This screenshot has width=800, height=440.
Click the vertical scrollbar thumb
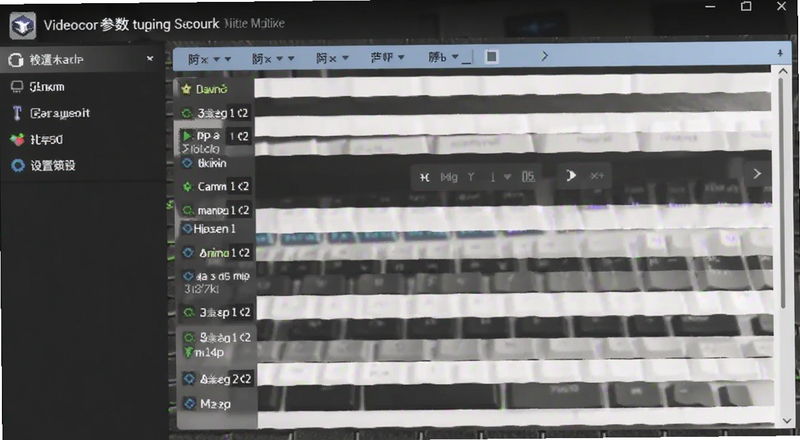click(x=782, y=193)
